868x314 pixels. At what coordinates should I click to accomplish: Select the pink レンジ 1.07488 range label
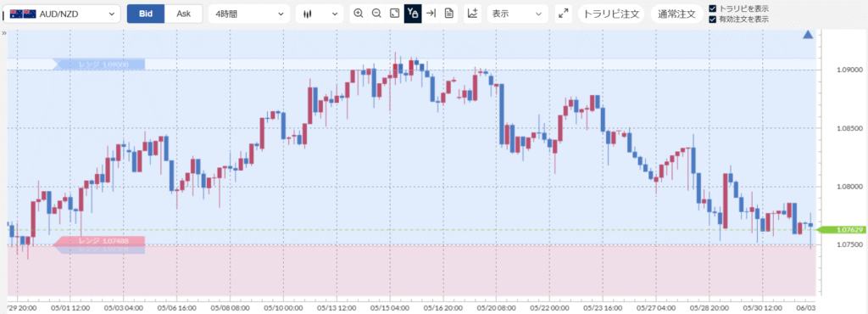pos(98,241)
